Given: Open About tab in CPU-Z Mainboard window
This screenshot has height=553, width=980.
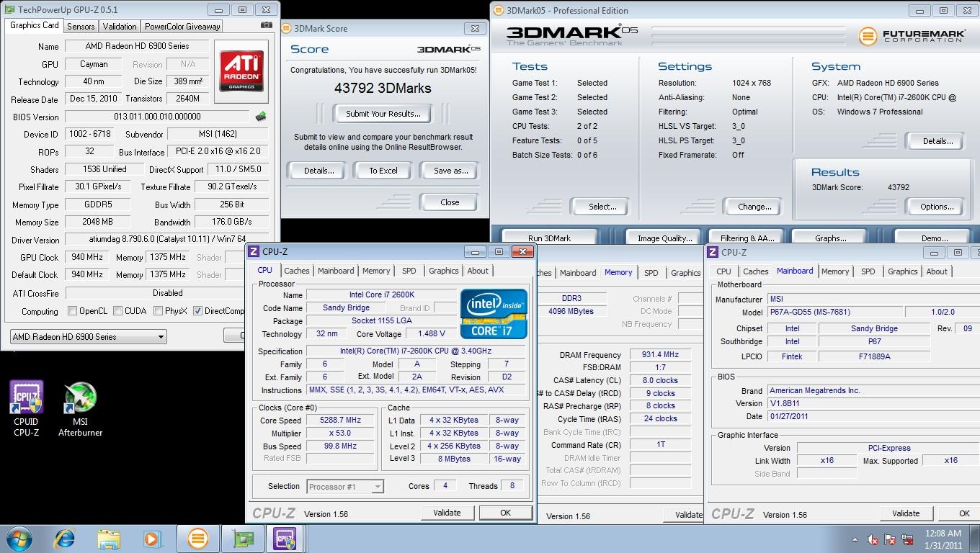Looking at the screenshot, I should tap(937, 271).
